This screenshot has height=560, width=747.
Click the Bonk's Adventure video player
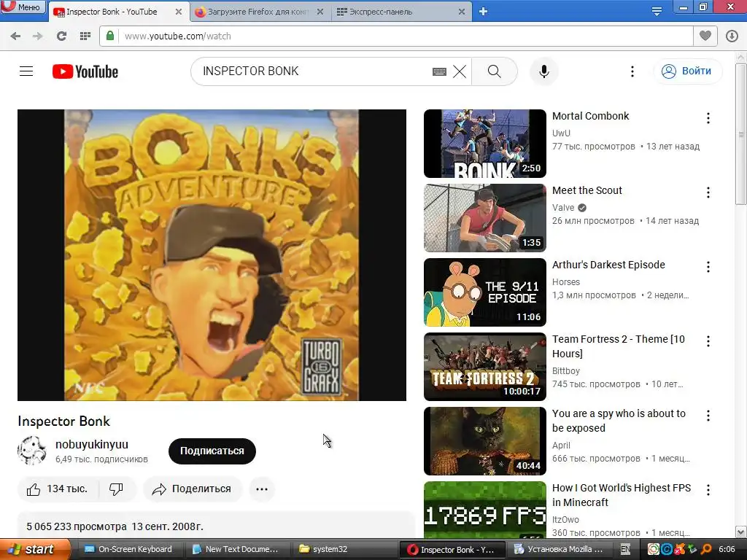212,254
